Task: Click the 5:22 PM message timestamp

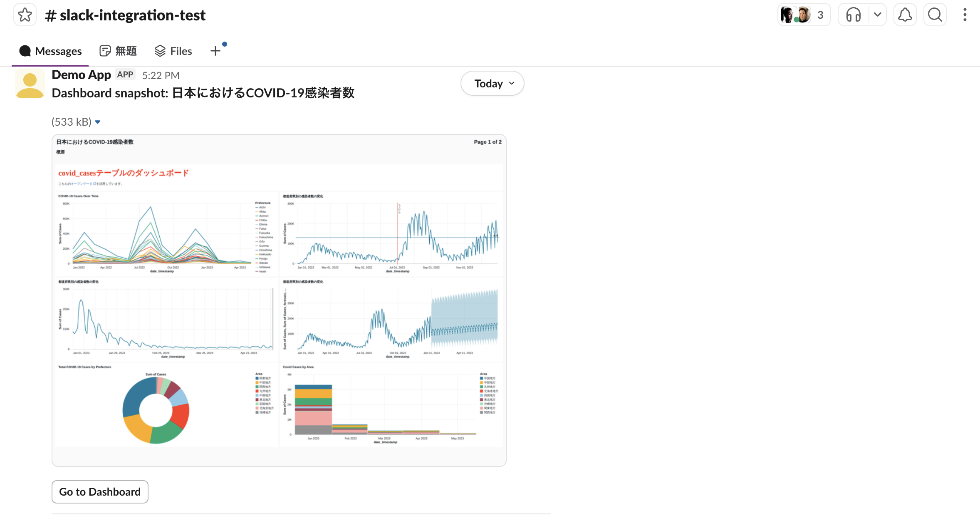Action: pos(161,76)
